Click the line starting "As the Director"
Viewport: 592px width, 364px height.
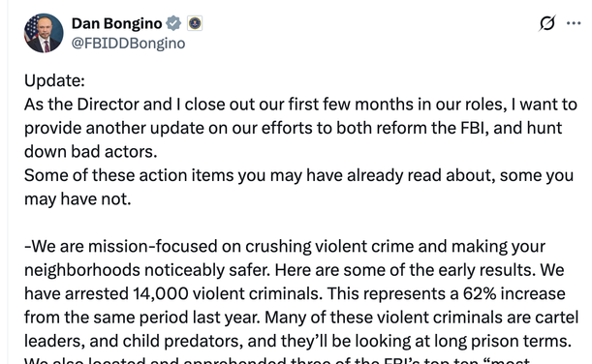click(x=300, y=105)
